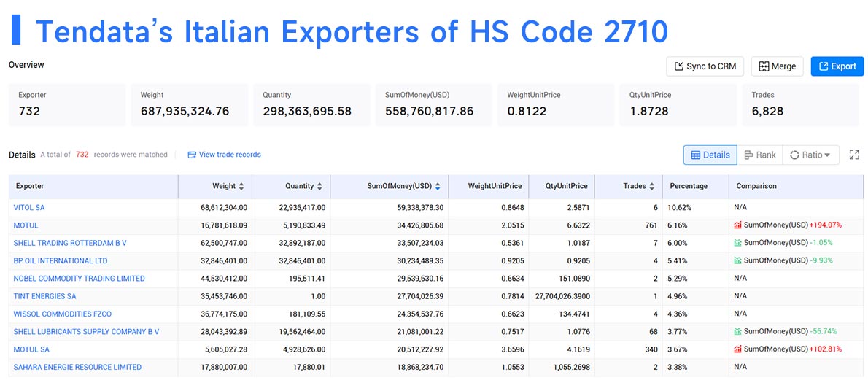868x383 pixels.
Task: Click MOTUL SA trades value 340
Action: [x=651, y=349]
